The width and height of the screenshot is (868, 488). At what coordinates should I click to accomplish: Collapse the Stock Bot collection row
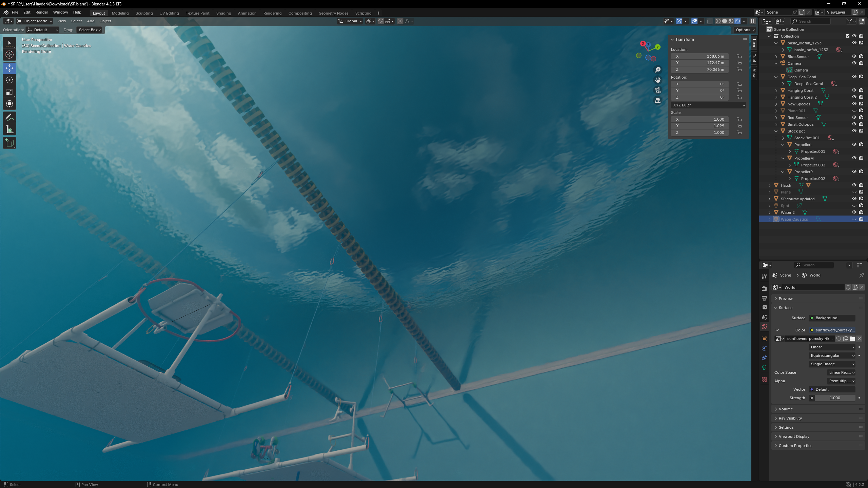pyautogui.click(x=776, y=131)
